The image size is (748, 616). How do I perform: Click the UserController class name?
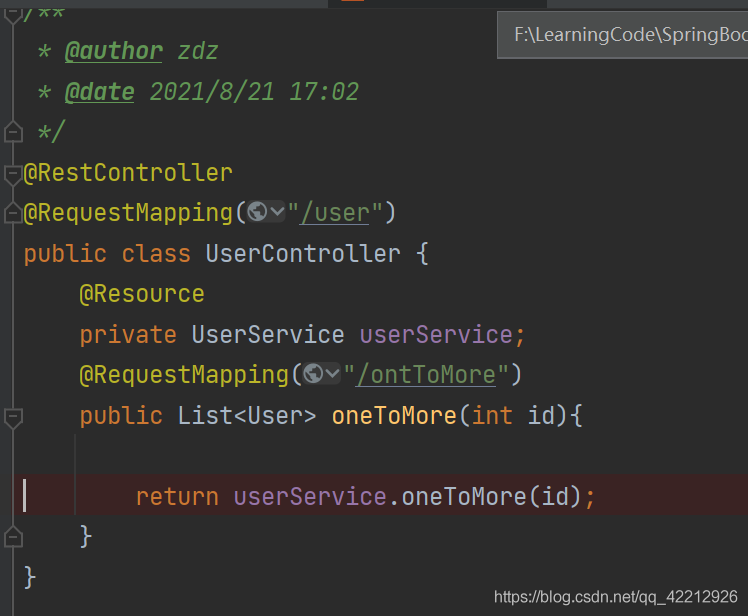[x=303, y=253]
